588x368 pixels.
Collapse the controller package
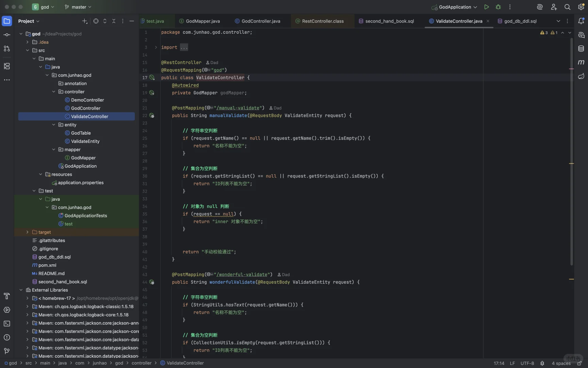[x=54, y=92]
